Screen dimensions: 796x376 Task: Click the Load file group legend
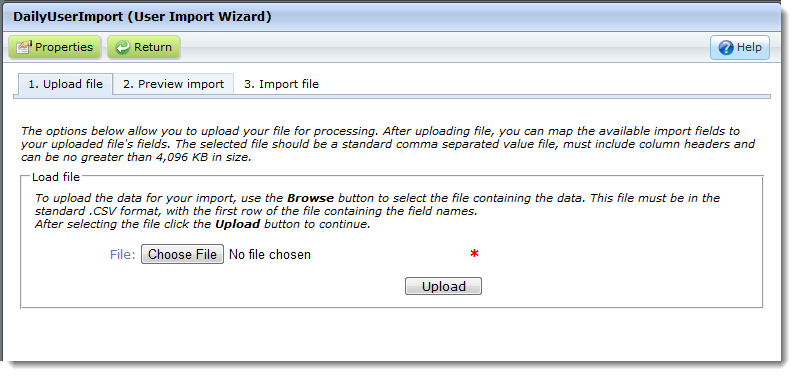(x=56, y=177)
